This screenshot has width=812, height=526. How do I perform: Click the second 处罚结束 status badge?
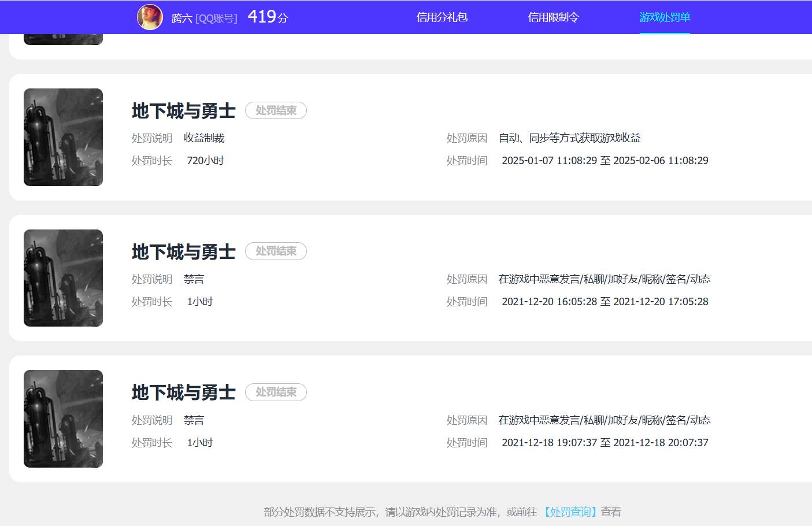(276, 251)
